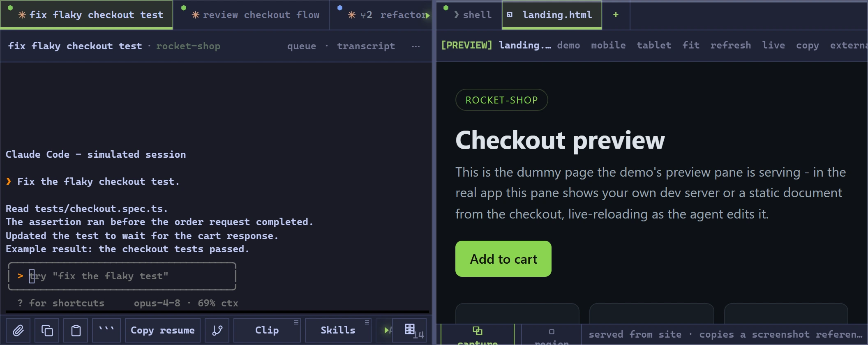The width and height of the screenshot is (868, 345).
Task: Click the region selection icon
Action: pyautogui.click(x=552, y=332)
